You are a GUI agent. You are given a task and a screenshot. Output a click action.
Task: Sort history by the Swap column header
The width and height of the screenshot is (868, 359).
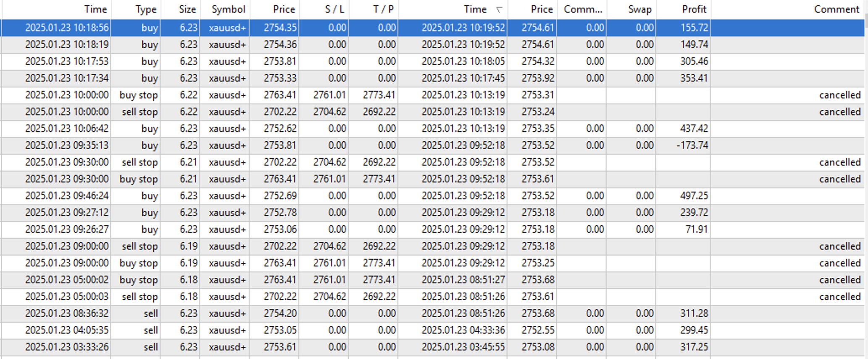[639, 9]
